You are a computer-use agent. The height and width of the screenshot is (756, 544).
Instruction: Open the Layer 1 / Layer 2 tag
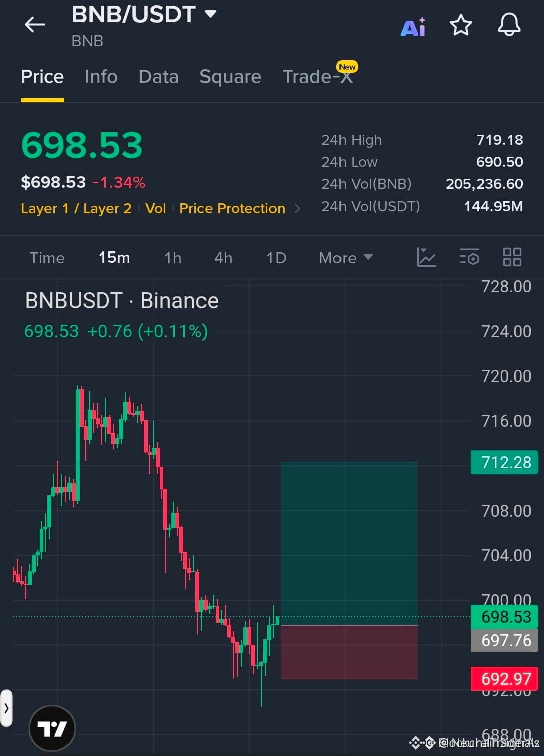click(x=76, y=208)
